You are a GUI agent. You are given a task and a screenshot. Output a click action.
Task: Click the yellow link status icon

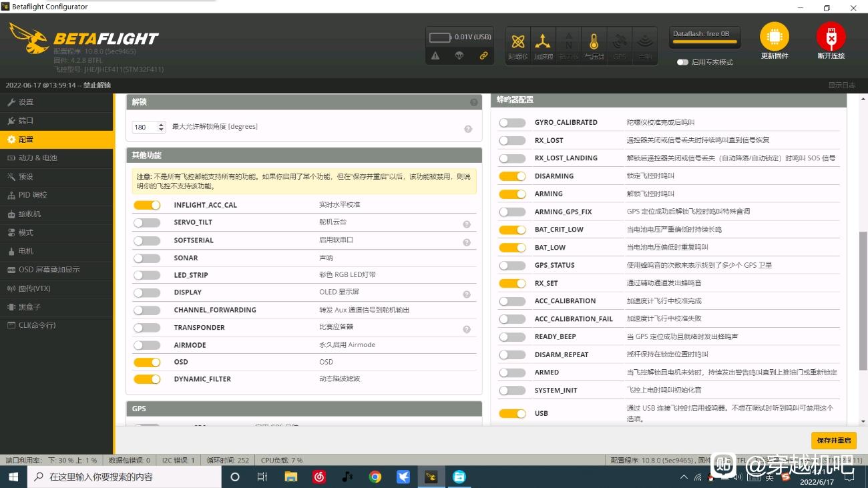[x=483, y=56]
